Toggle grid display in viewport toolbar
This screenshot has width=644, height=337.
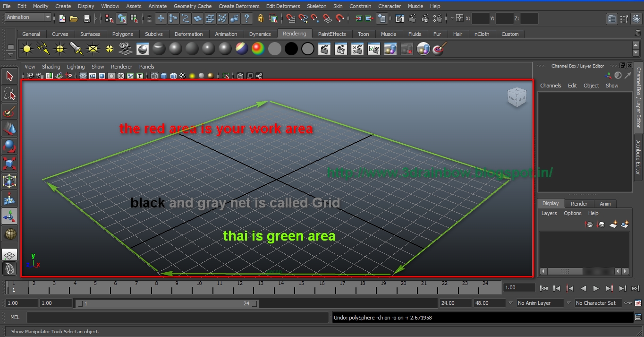point(83,76)
